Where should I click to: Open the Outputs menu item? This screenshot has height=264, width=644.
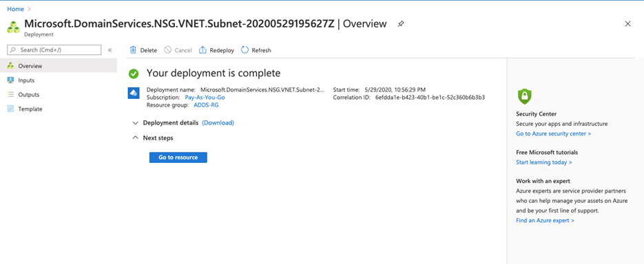pyautogui.click(x=59, y=95)
